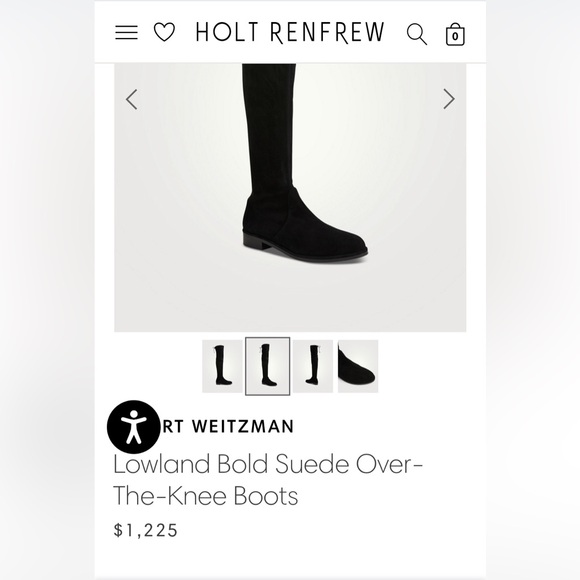
Task: Open the accessibility options button
Action: point(134,426)
